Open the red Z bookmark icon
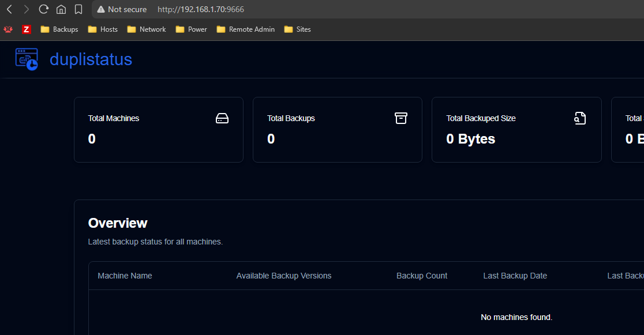The width and height of the screenshot is (644, 335). [27, 29]
